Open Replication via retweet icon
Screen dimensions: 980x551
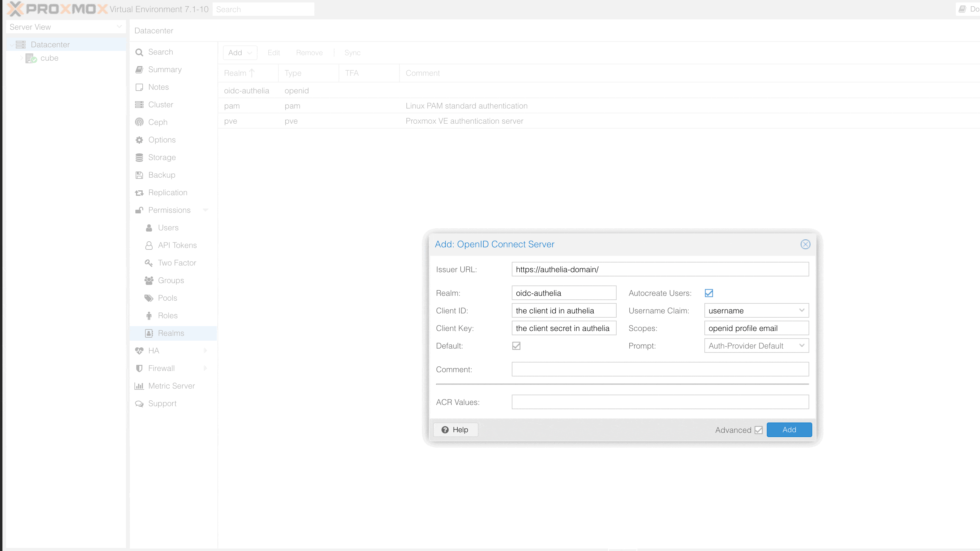[139, 193]
